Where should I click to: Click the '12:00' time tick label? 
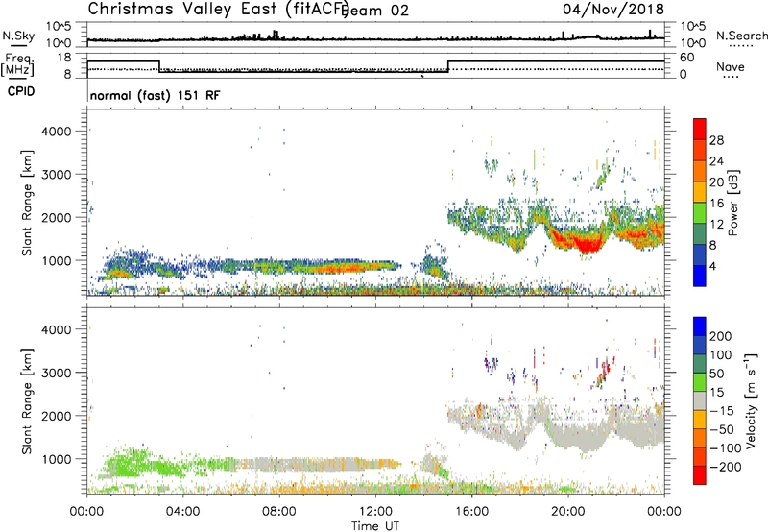[375, 512]
